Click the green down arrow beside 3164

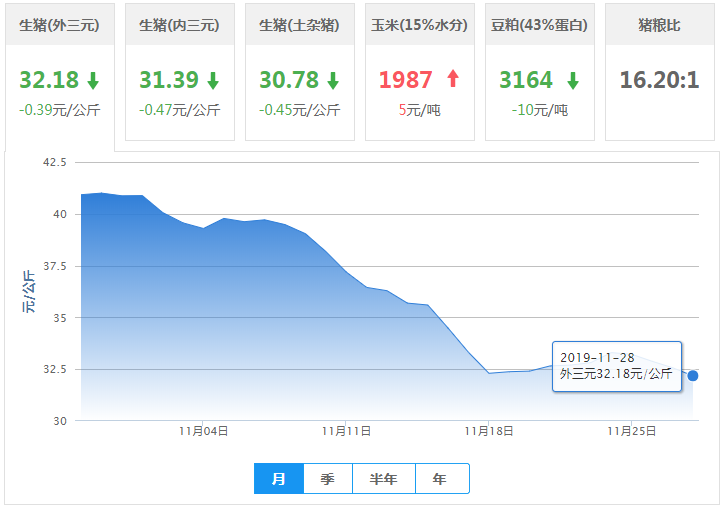[573, 81]
